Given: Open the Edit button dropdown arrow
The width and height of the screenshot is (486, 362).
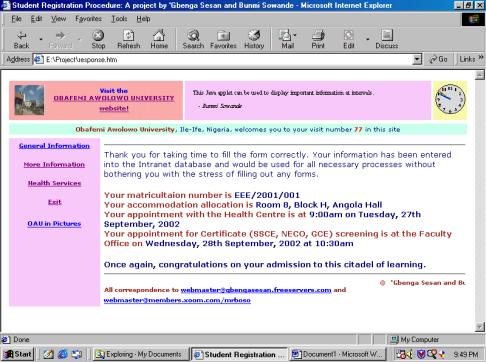Looking at the screenshot, I should tap(368, 39).
